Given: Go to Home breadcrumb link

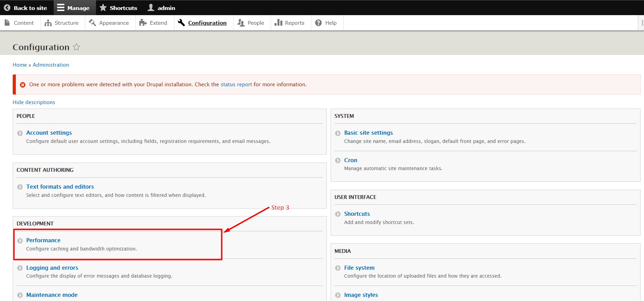Looking at the screenshot, I should click(20, 65).
